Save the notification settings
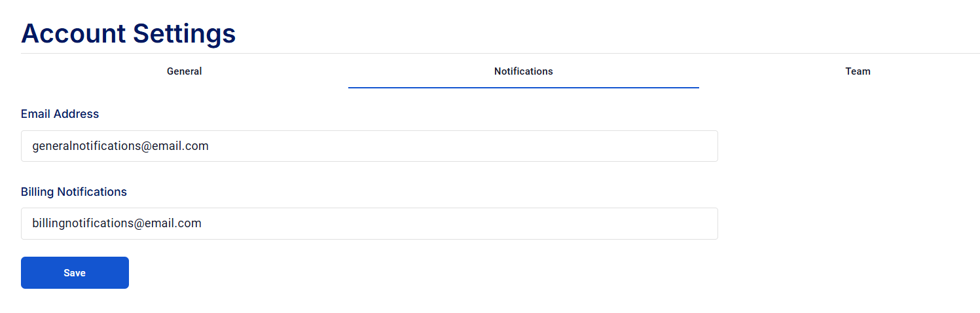 tap(75, 272)
